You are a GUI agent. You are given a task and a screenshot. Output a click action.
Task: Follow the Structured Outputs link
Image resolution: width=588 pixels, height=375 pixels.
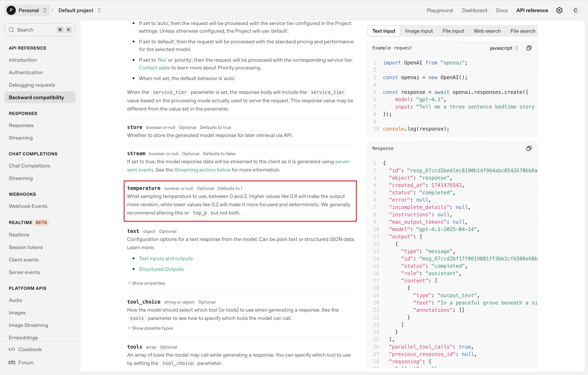click(161, 269)
